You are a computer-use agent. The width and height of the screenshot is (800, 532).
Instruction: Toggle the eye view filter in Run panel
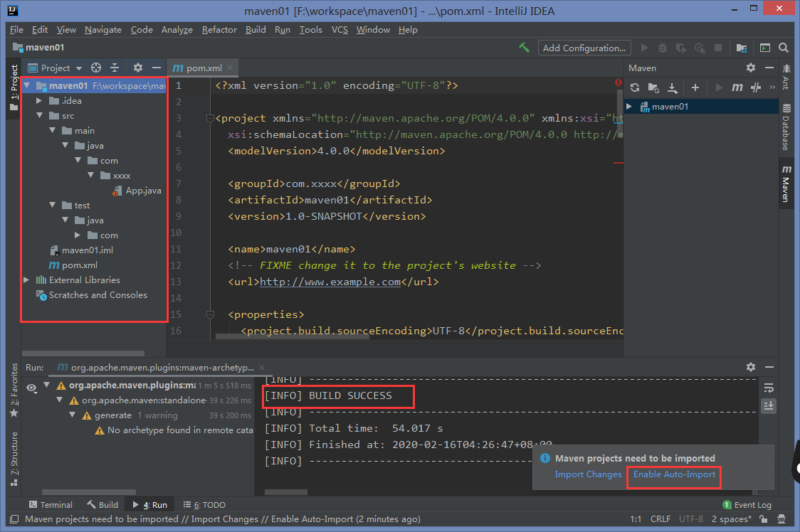click(x=31, y=388)
